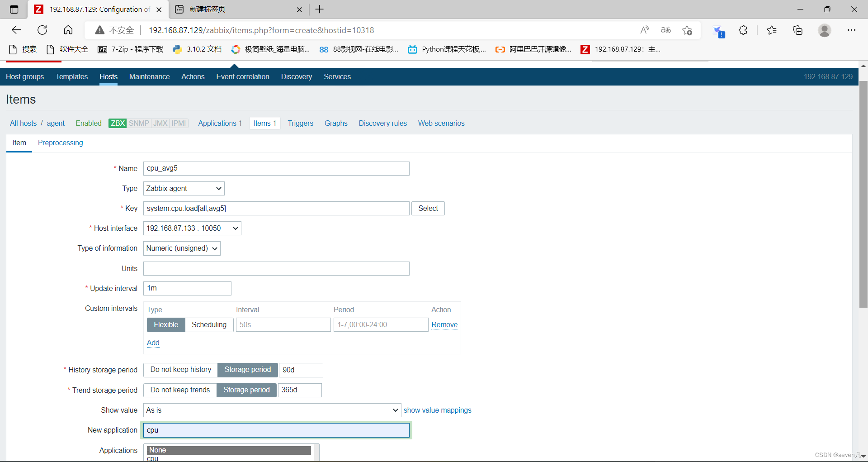The height and width of the screenshot is (462, 868).
Task: Open the 7-Zip download bookmark
Action: pyautogui.click(x=131, y=49)
